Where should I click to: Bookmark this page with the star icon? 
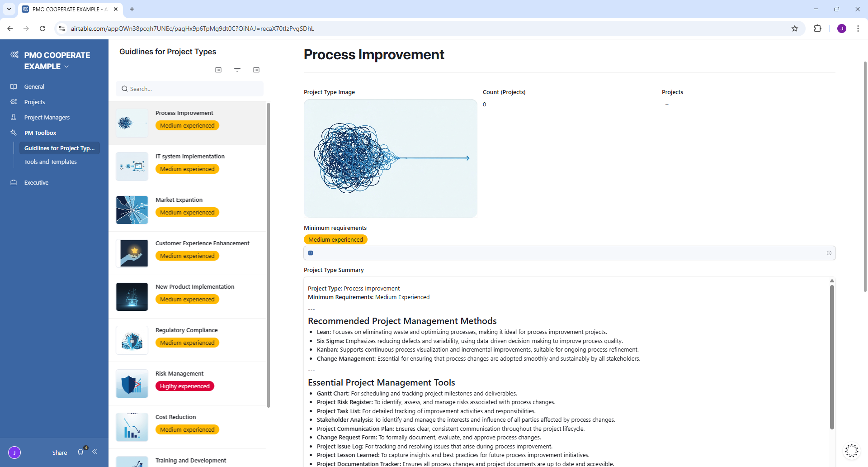point(795,29)
